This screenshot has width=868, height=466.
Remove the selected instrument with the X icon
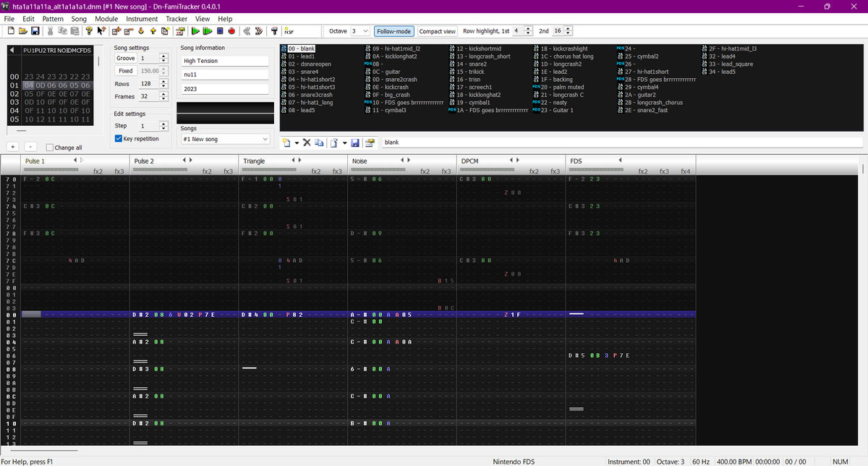(307, 143)
